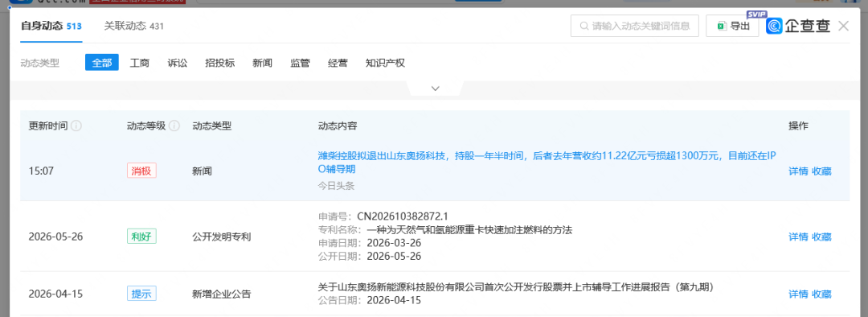868x317 pixels.
Task: Close the dynamics dialog with X
Action: 844,26
